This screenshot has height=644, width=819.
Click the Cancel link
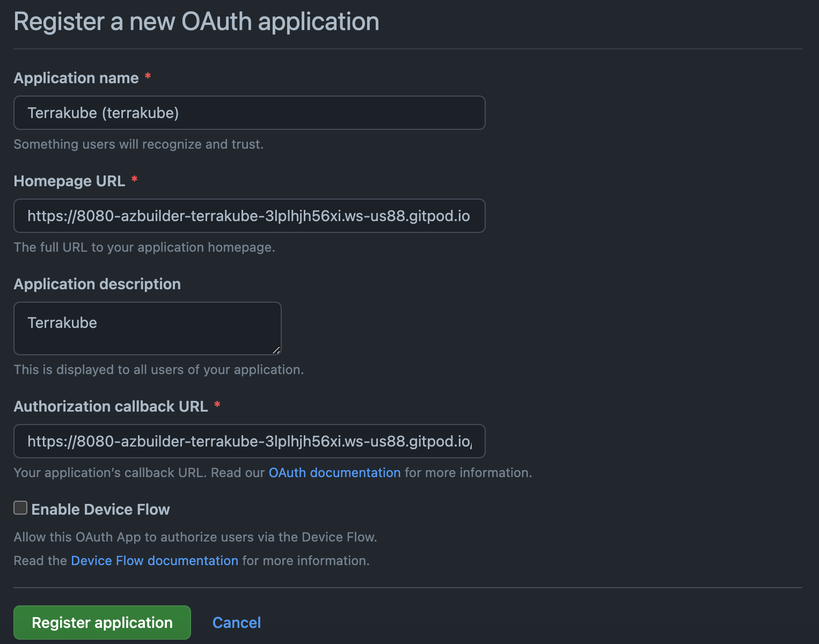[x=237, y=623]
